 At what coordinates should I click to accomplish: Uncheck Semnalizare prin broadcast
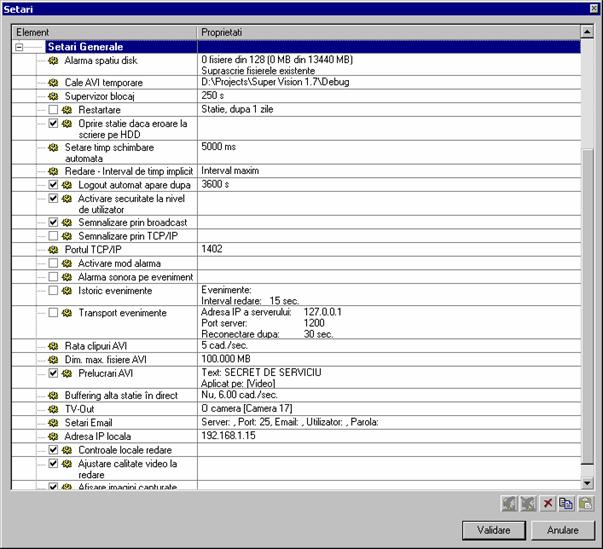click(x=54, y=222)
